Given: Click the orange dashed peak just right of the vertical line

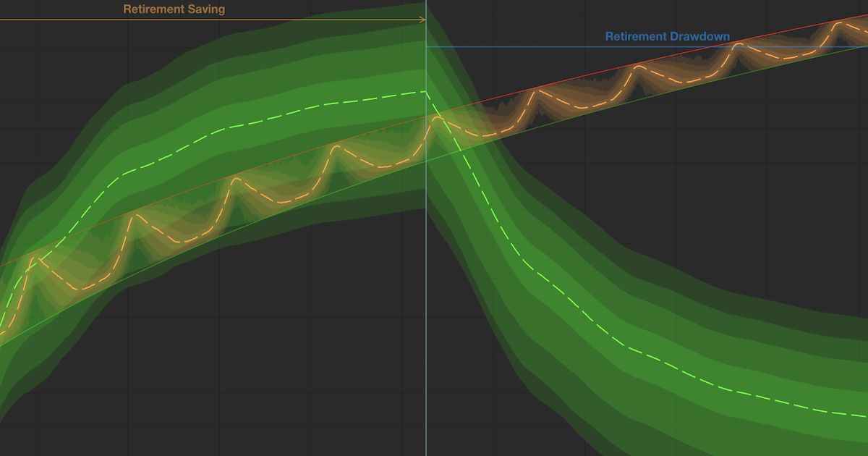Looking at the screenshot, I should 437,117.
